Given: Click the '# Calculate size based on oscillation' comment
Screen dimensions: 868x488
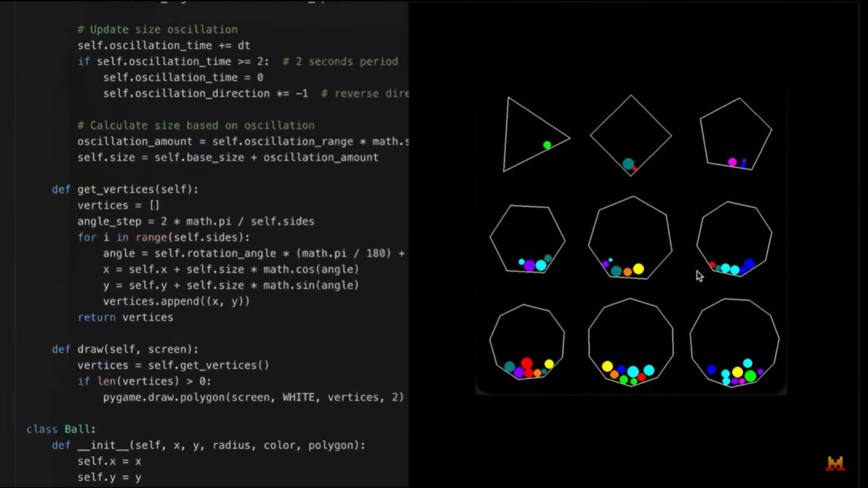Looking at the screenshot, I should 196,125.
